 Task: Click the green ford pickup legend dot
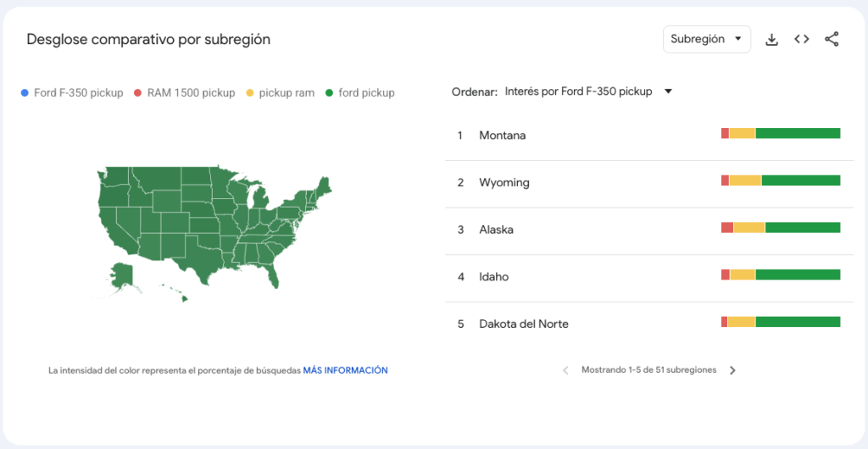[328, 93]
